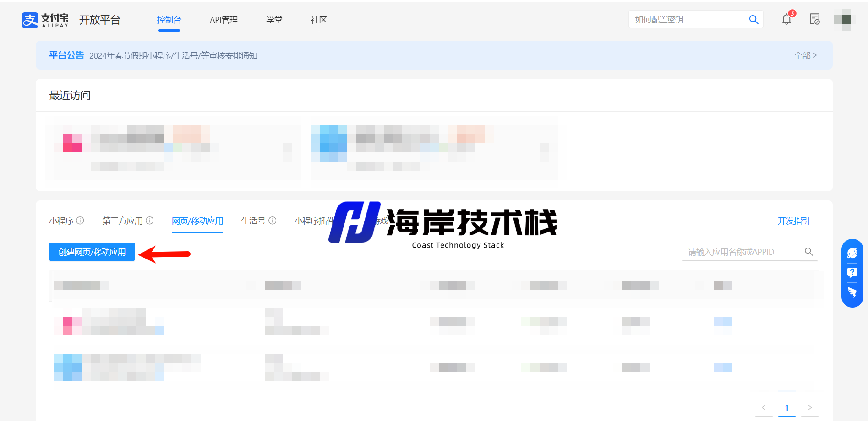Select the 网页/移动应用 tab
868x421 pixels.
point(197,221)
